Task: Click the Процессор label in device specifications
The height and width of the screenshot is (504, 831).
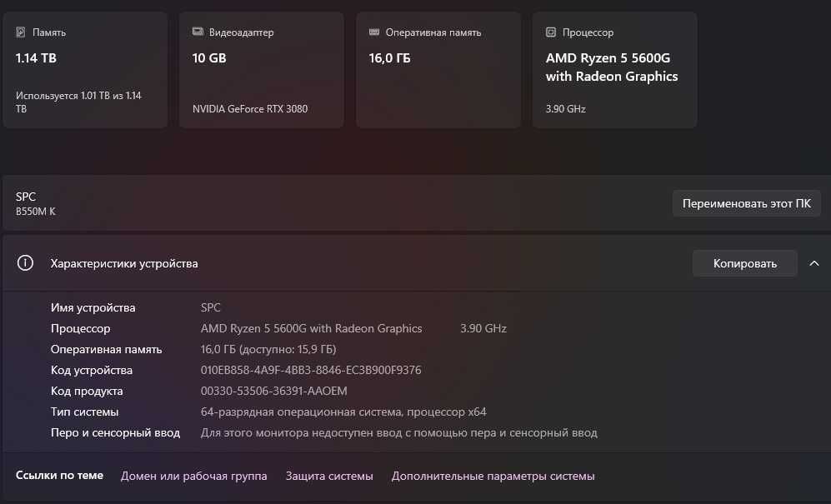Action: tap(81, 328)
